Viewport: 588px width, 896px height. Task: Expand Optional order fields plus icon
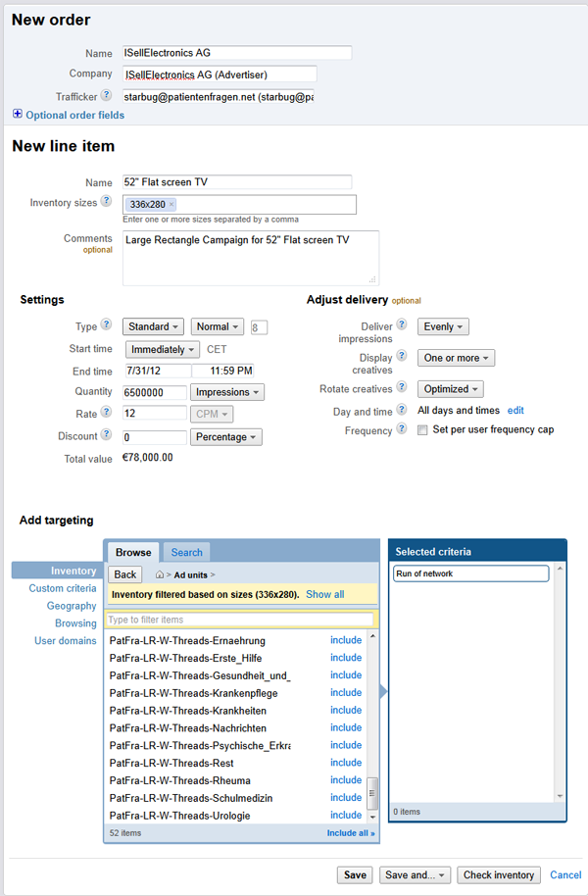(18, 115)
